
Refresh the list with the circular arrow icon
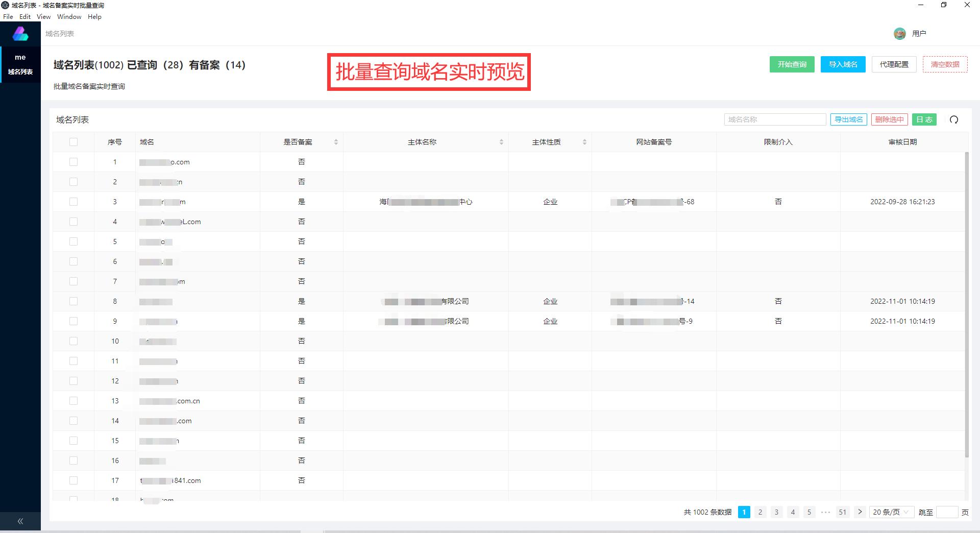953,119
